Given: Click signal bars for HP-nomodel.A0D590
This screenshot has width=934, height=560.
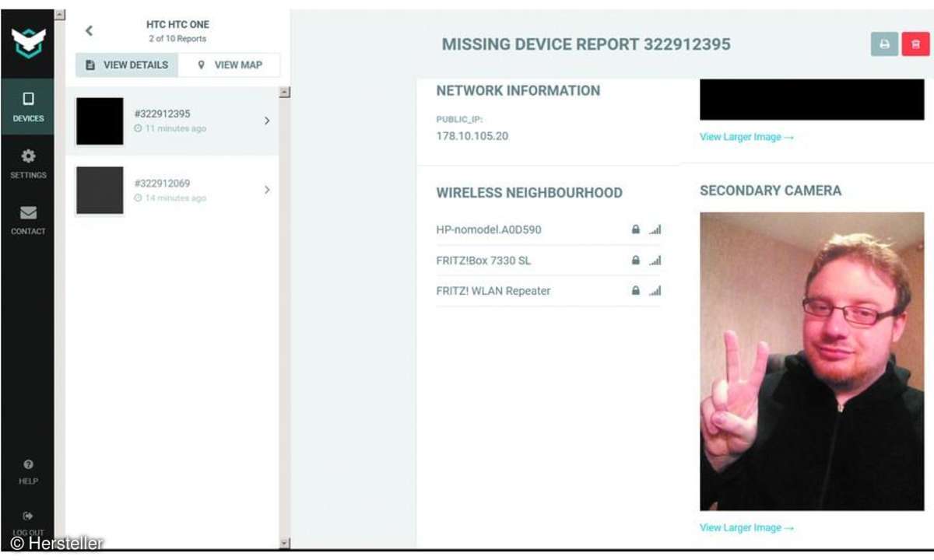Looking at the screenshot, I should [x=655, y=230].
